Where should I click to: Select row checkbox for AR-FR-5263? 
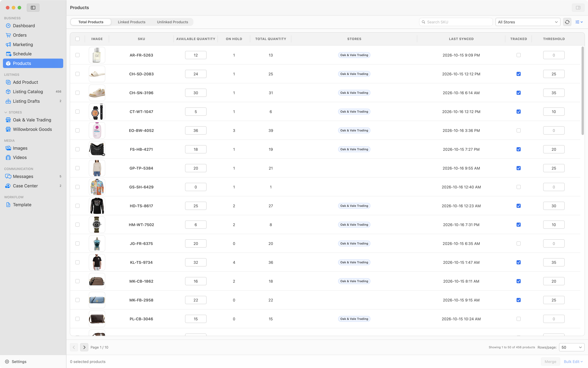[77, 55]
